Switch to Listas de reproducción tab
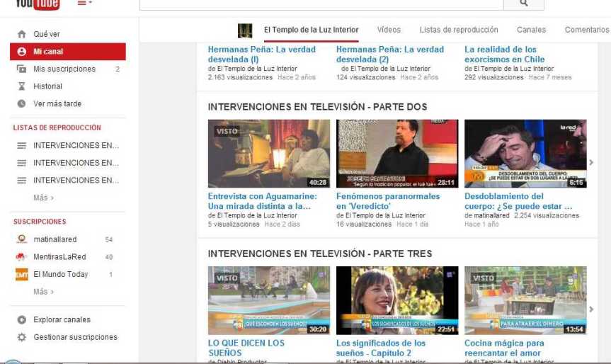This screenshot has width=611, height=364. (x=459, y=30)
